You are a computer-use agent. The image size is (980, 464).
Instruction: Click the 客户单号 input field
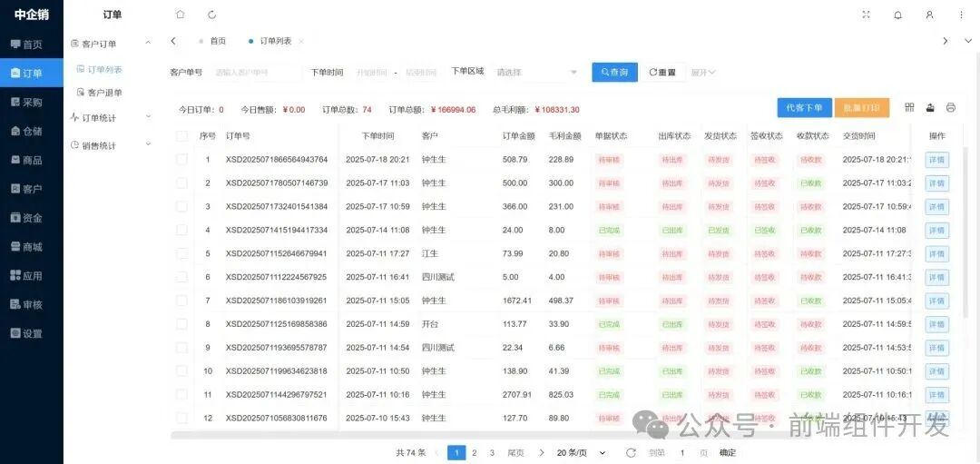click(256, 73)
